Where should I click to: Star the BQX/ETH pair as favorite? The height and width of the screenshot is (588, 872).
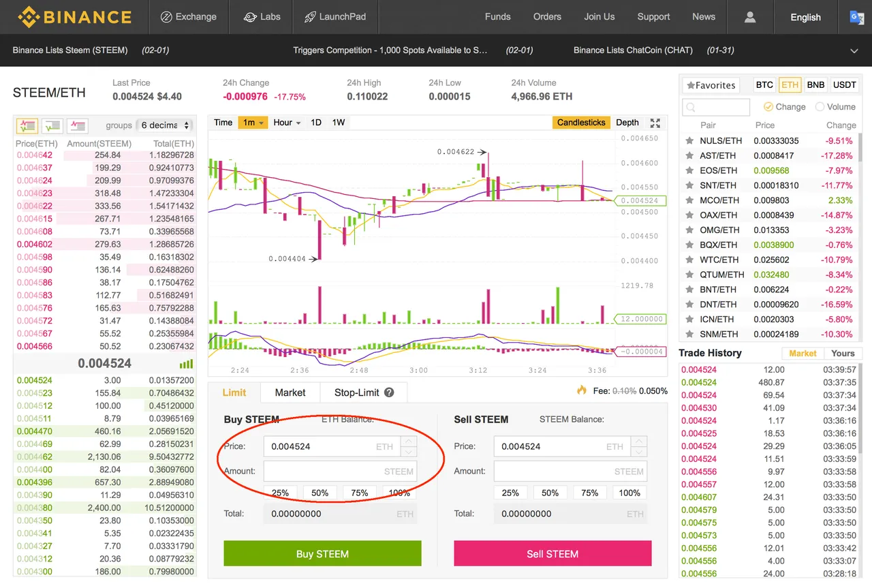coord(689,245)
